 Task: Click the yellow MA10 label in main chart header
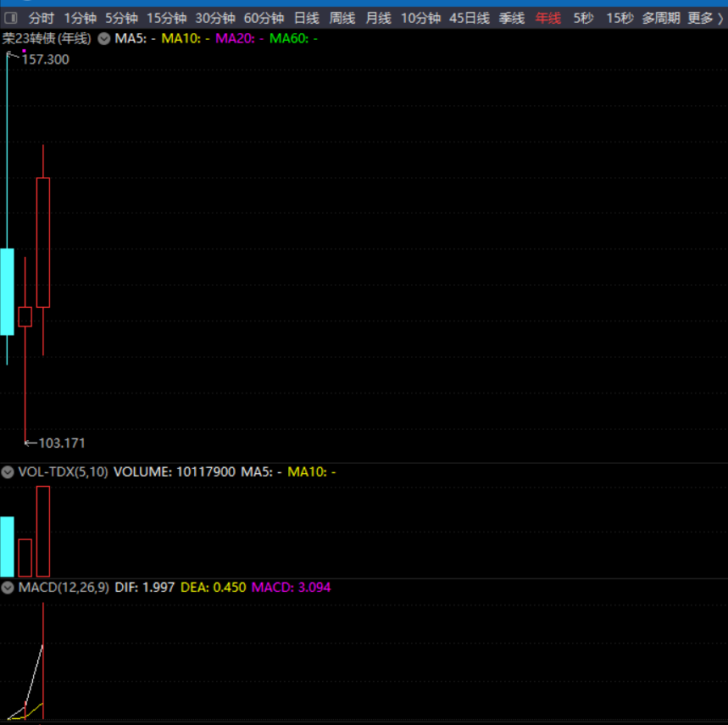[186, 38]
